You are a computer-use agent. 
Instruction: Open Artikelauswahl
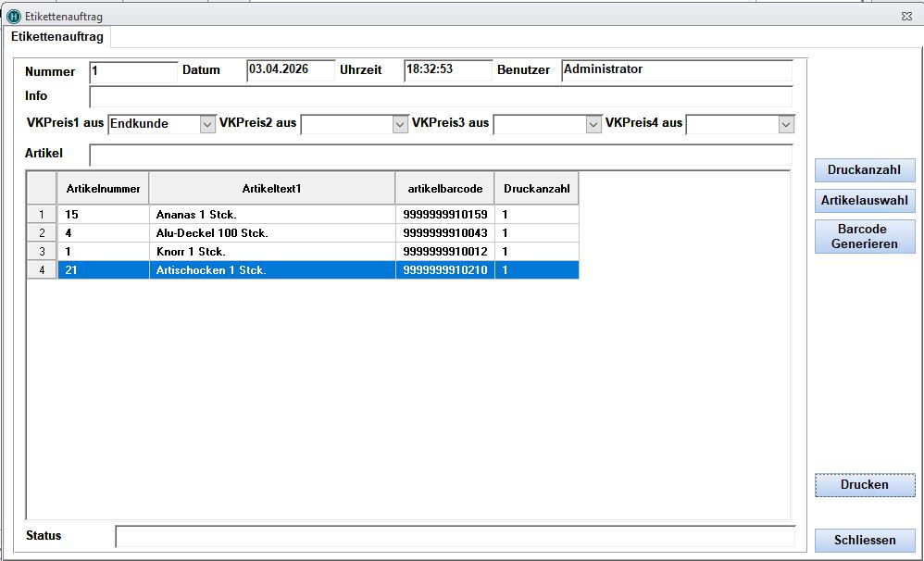tap(864, 200)
